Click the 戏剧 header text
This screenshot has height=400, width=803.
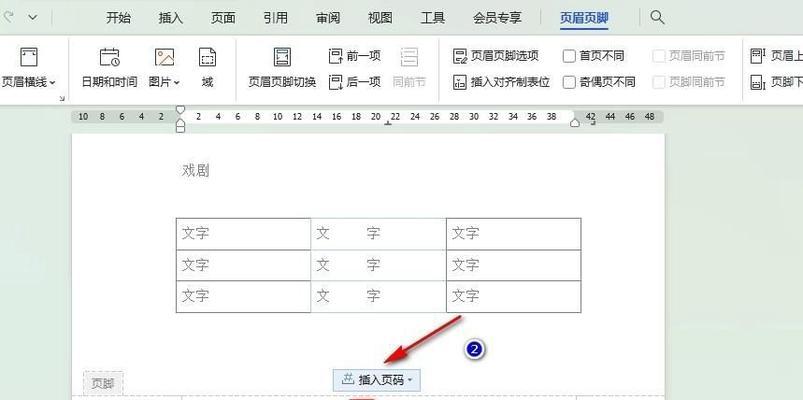coord(196,171)
